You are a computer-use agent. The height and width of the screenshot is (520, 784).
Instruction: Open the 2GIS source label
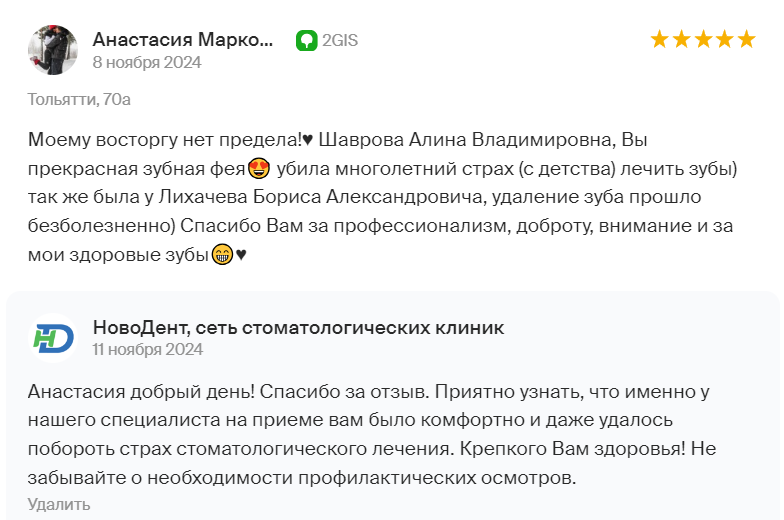coord(340,40)
